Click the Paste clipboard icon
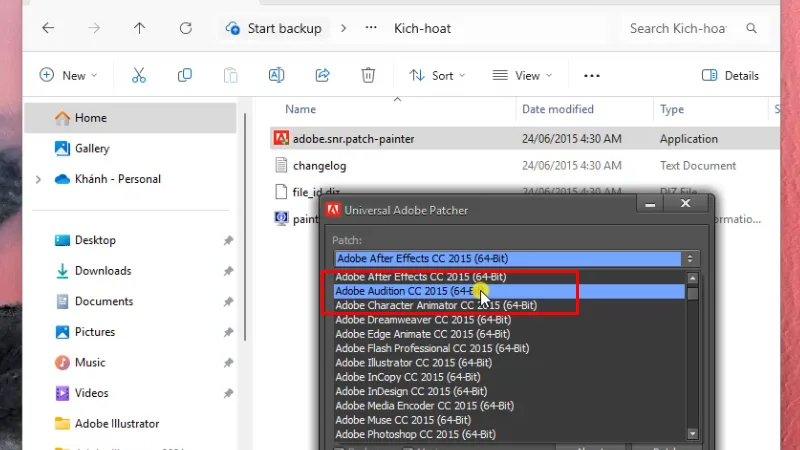The image size is (800, 450). coord(231,76)
